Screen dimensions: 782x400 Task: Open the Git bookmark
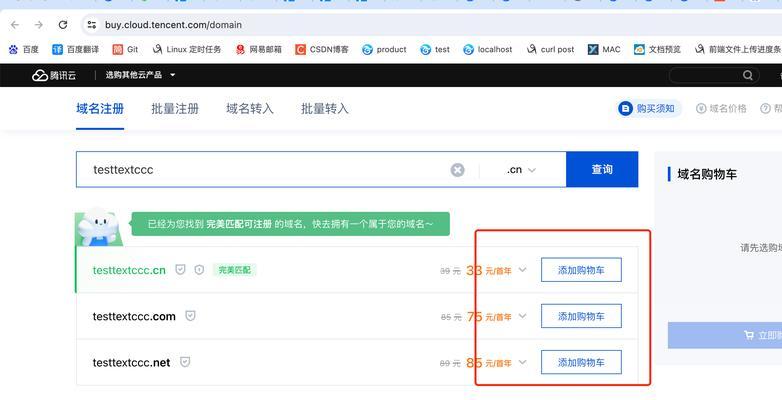pyautogui.click(x=125, y=49)
